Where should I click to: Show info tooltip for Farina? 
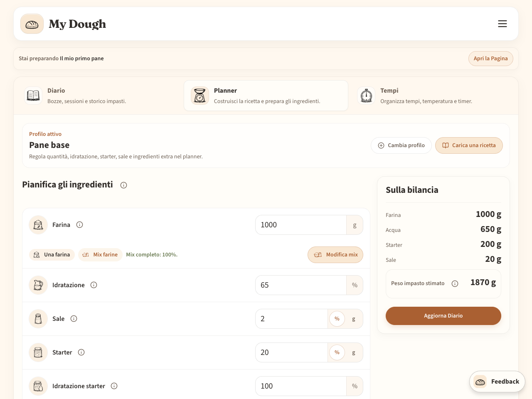[x=80, y=225]
